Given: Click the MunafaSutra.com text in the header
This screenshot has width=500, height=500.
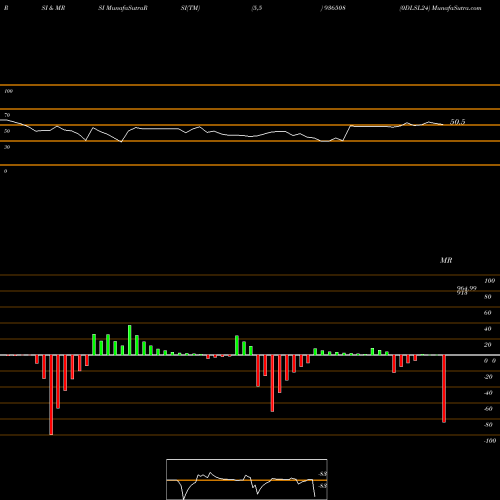Looking at the screenshot, I should 456,8.
